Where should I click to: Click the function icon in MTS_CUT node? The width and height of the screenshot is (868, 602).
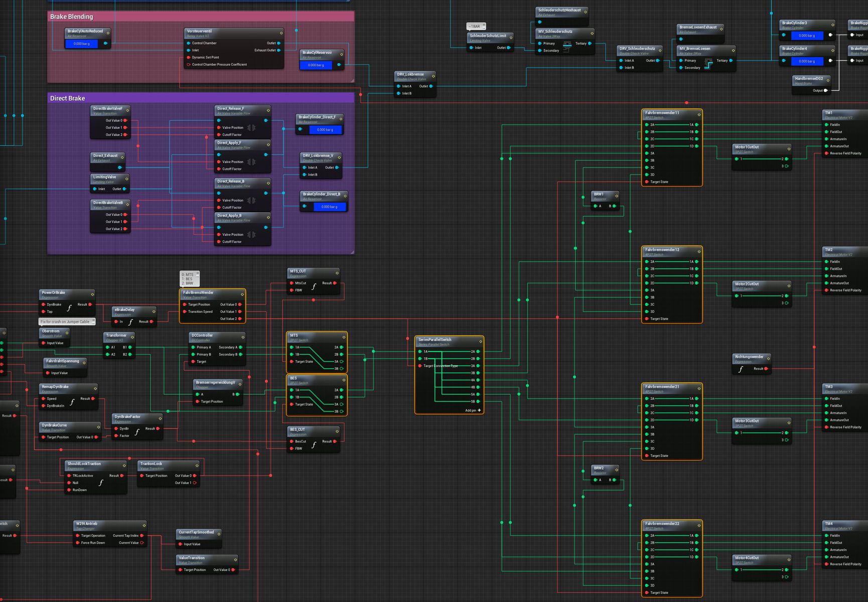coord(314,286)
